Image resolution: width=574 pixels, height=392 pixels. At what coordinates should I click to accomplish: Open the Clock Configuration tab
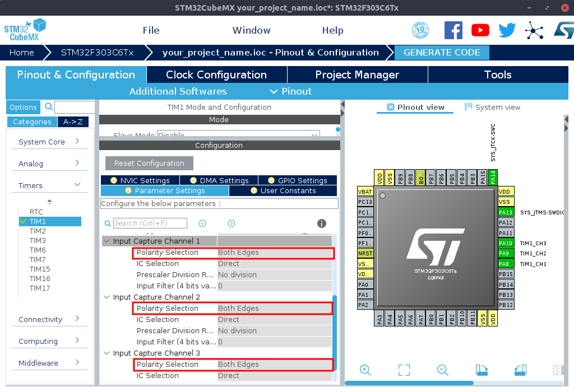216,74
